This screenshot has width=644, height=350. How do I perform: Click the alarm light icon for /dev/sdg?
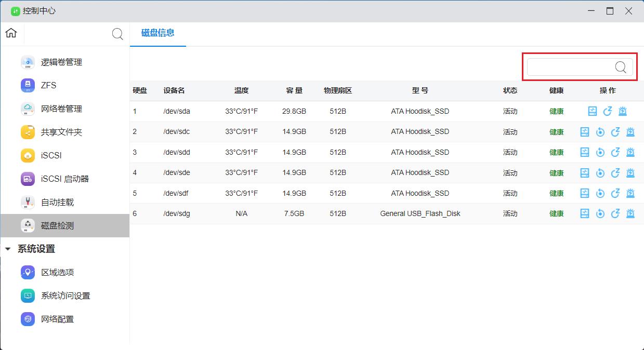coord(630,213)
